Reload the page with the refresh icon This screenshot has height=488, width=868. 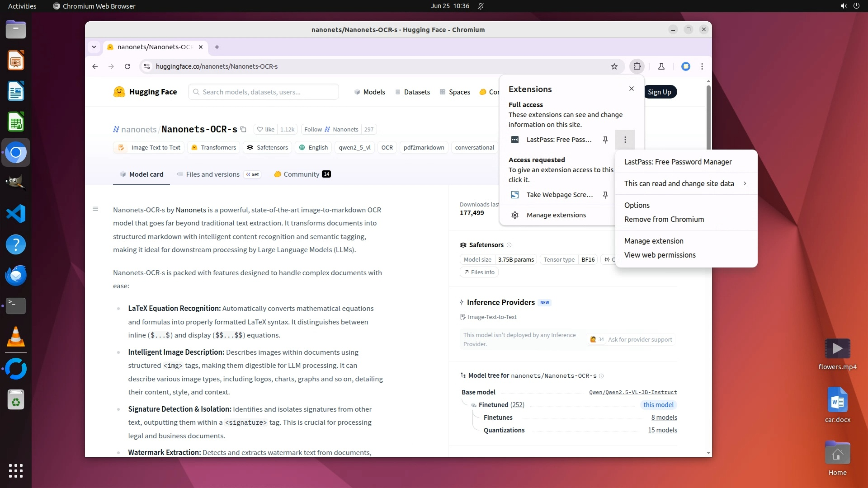click(127, 66)
